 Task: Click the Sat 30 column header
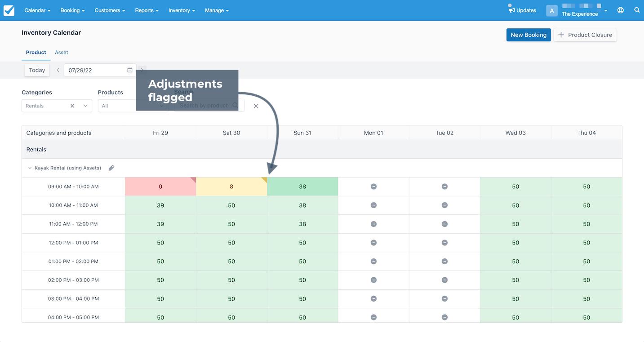tap(231, 133)
